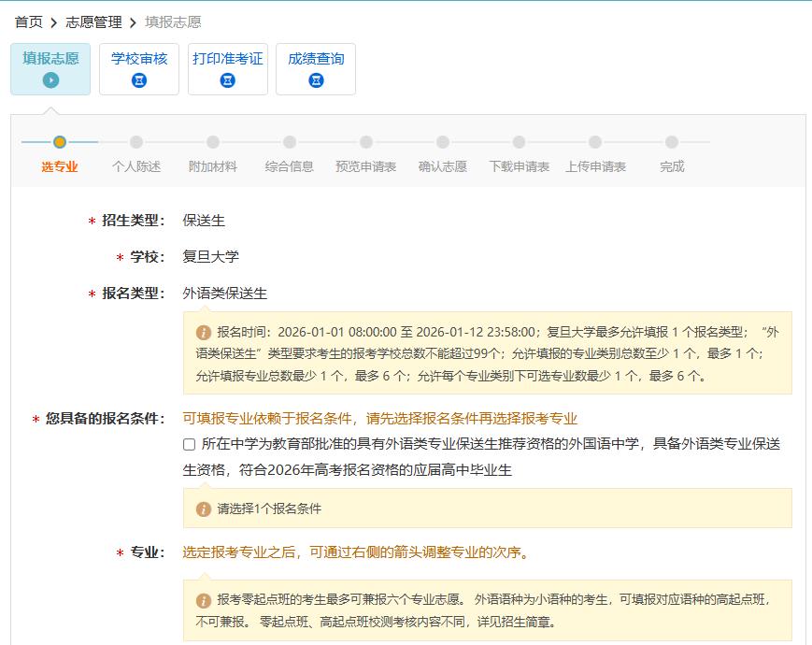Click the hourglass icon under 打印准考证
The width and height of the screenshot is (812, 645).
pos(228,79)
